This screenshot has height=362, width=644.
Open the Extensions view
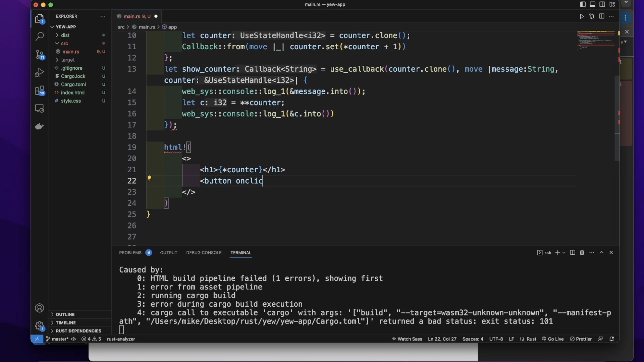40,90
